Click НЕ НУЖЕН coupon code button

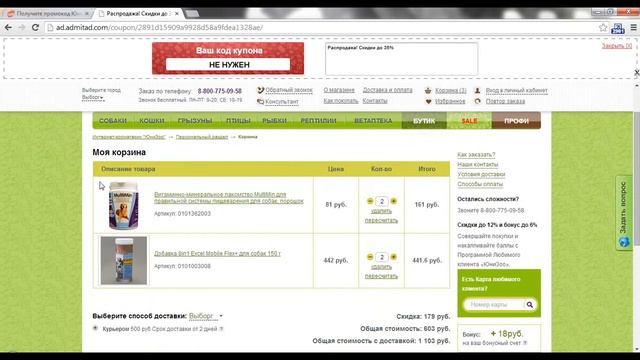[x=228, y=64]
